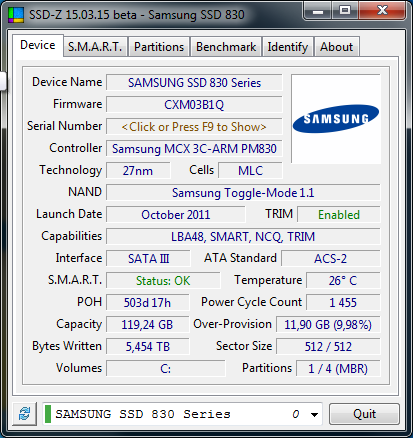Click the ATA Standard value ACS-2
The image size is (413, 438).
[331, 259]
